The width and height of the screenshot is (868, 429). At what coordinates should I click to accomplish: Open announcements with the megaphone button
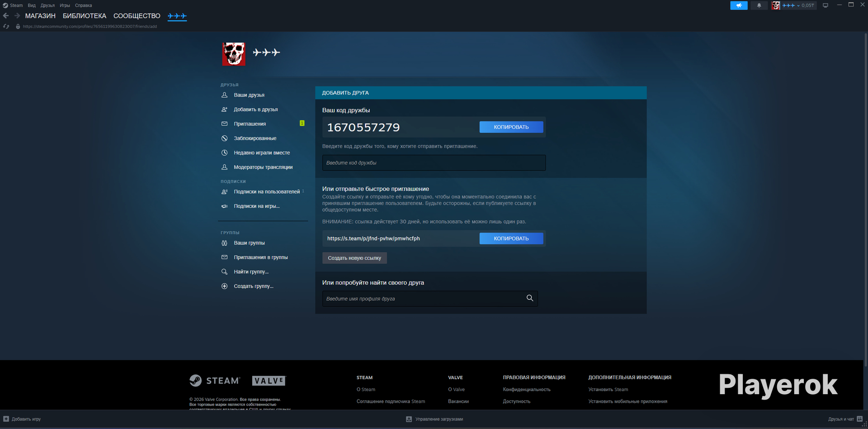739,5
